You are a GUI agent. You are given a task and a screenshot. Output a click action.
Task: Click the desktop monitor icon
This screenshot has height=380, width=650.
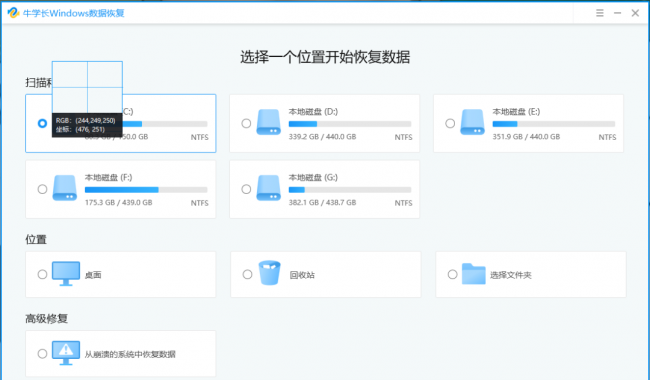pyautogui.click(x=65, y=274)
